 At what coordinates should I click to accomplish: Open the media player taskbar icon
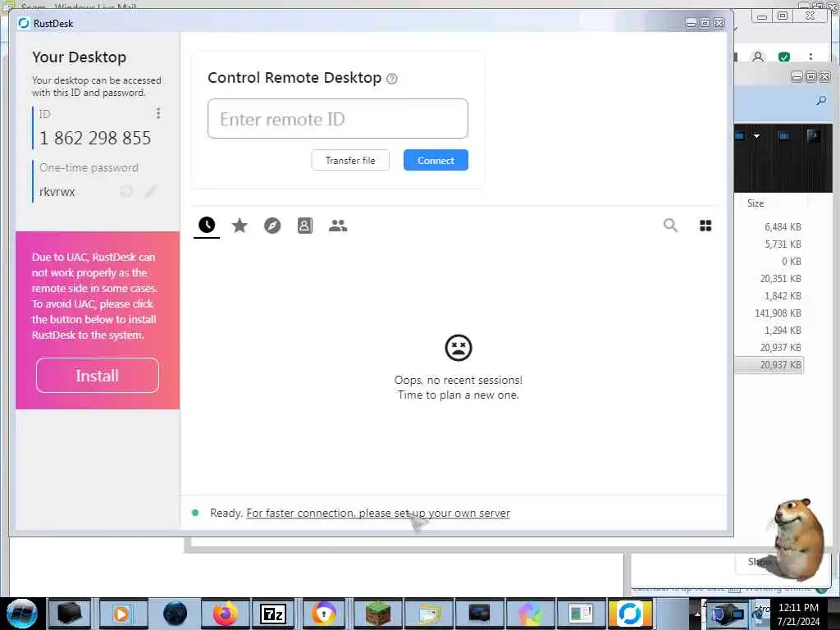click(123, 614)
